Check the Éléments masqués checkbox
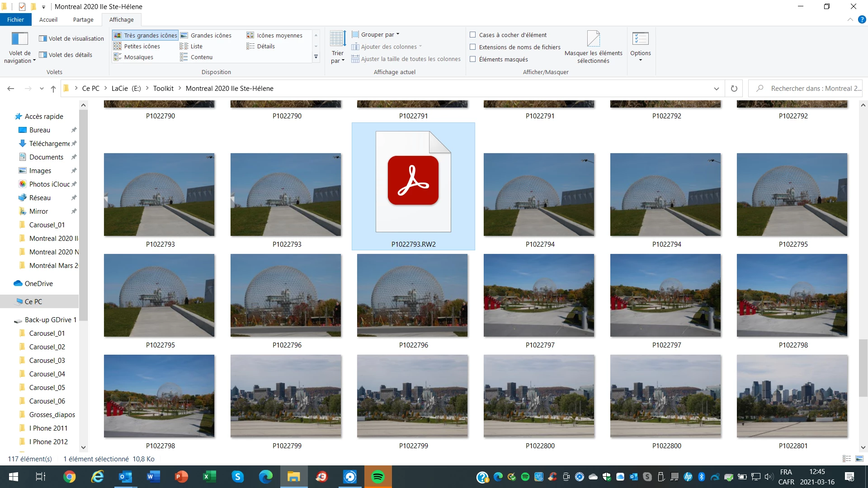Screen dimensions: 868x488 pos(473,59)
